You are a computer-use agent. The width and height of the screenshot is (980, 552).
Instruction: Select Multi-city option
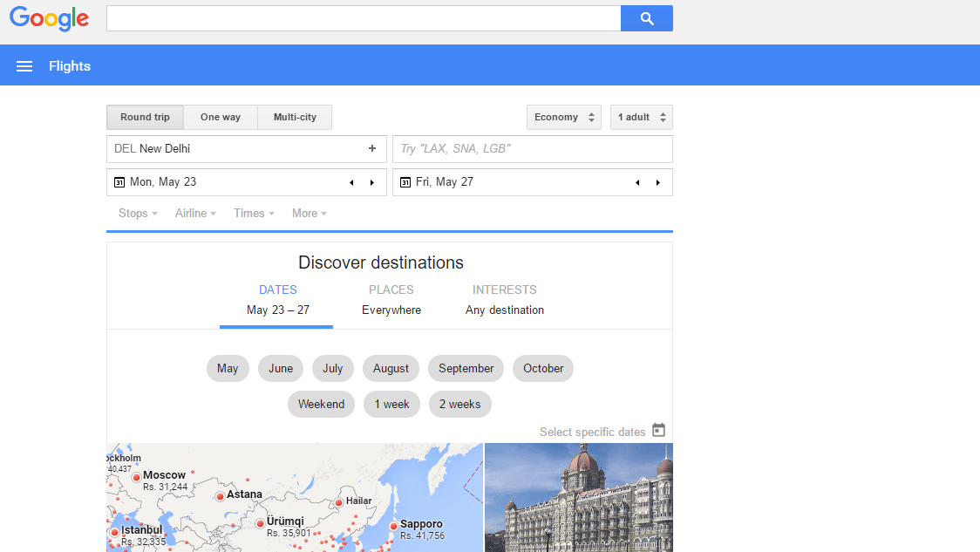295,117
